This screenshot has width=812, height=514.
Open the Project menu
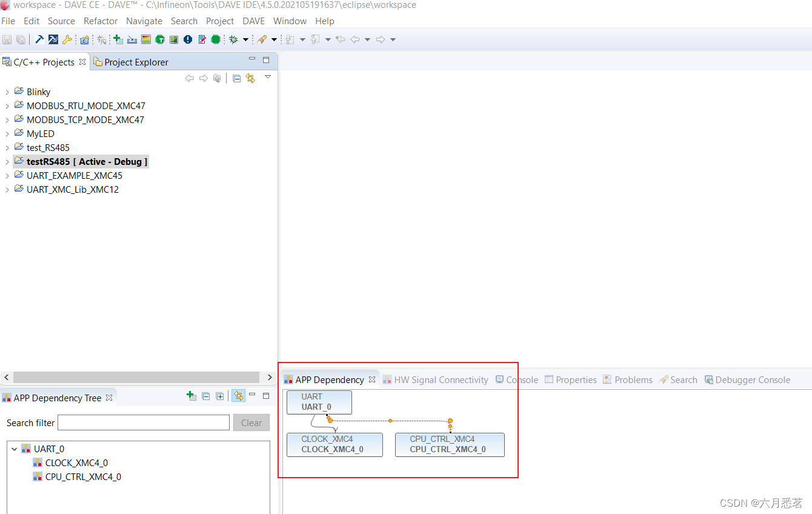tap(220, 21)
